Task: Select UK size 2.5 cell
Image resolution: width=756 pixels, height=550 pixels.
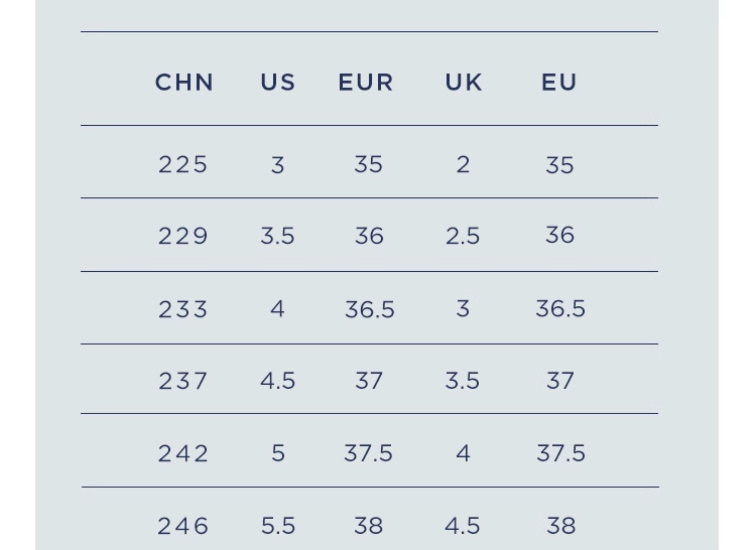Action: tap(463, 236)
